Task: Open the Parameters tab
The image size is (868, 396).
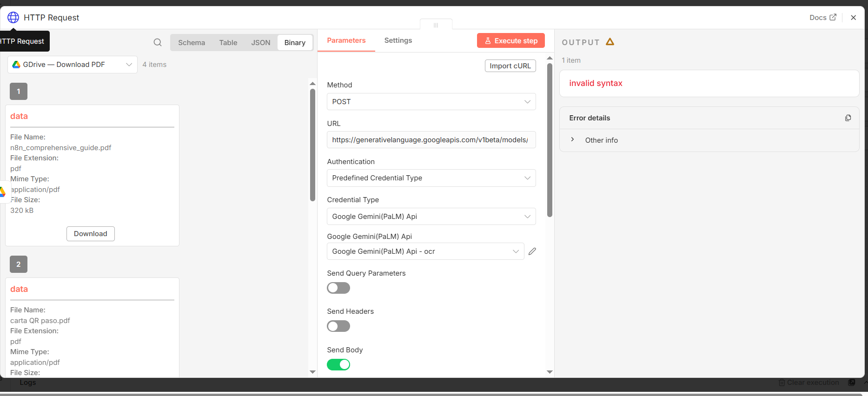Action: pos(346,40)
